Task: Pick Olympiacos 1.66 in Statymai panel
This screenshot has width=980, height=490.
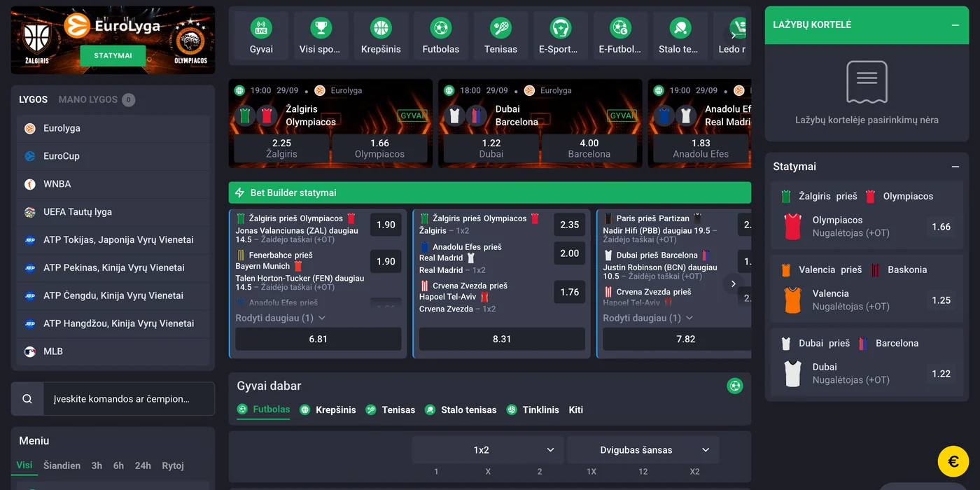Action: (941, 227)
